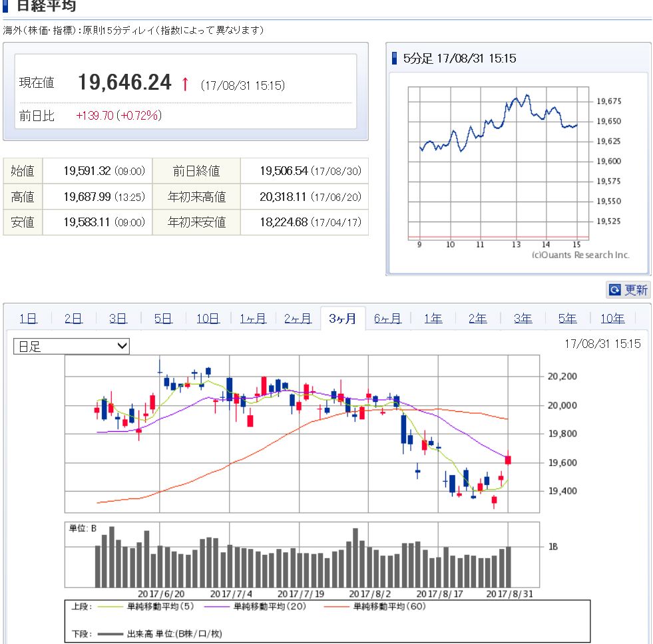The width and height of the screenshot is (653, 644).
Task: Click the last volume bar at 2017/8/31
Action: tap(509, 567)
